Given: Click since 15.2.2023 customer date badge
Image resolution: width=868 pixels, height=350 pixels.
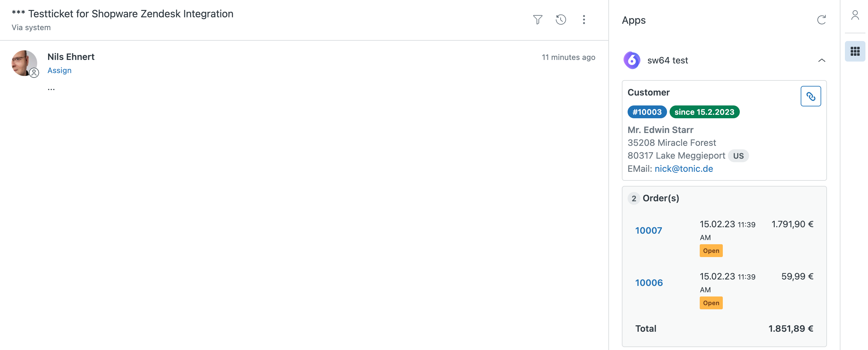Looking at the screenshot, I should coord(704,112).
